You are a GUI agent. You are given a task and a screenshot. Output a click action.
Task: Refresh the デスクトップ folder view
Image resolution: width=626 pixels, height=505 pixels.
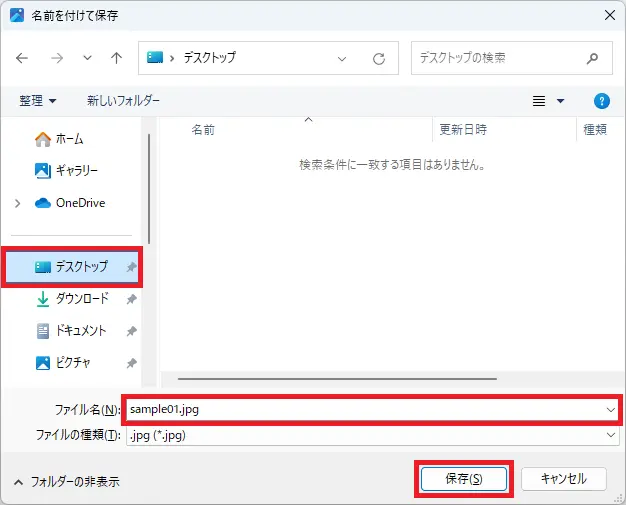coord(379,58)
